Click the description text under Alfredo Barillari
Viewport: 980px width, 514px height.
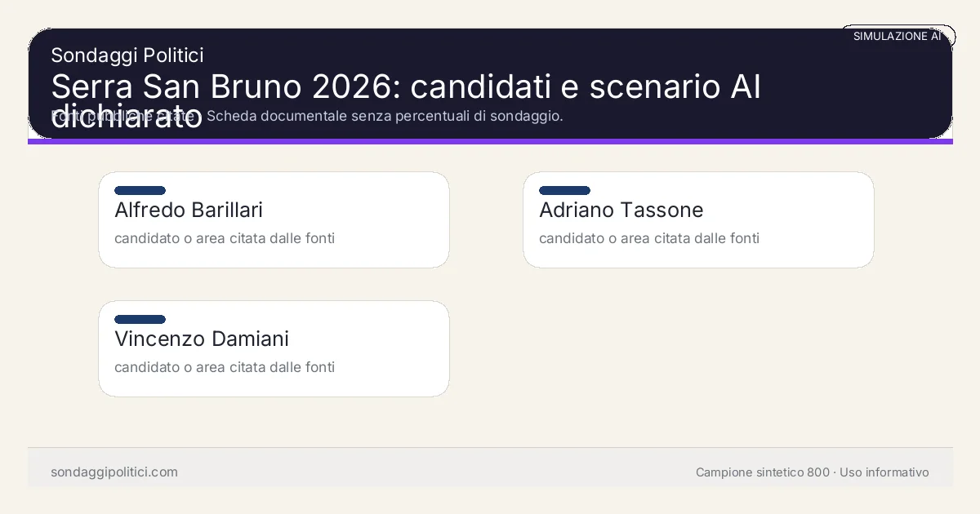225,238
